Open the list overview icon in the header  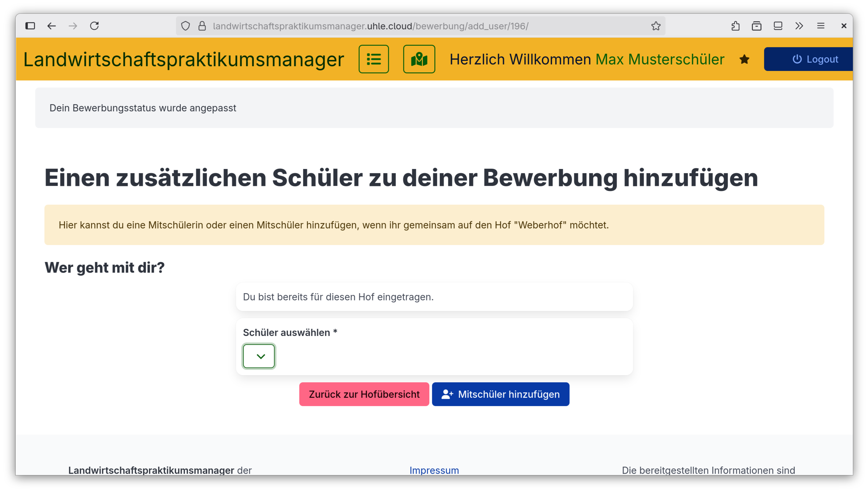[374, 59]
